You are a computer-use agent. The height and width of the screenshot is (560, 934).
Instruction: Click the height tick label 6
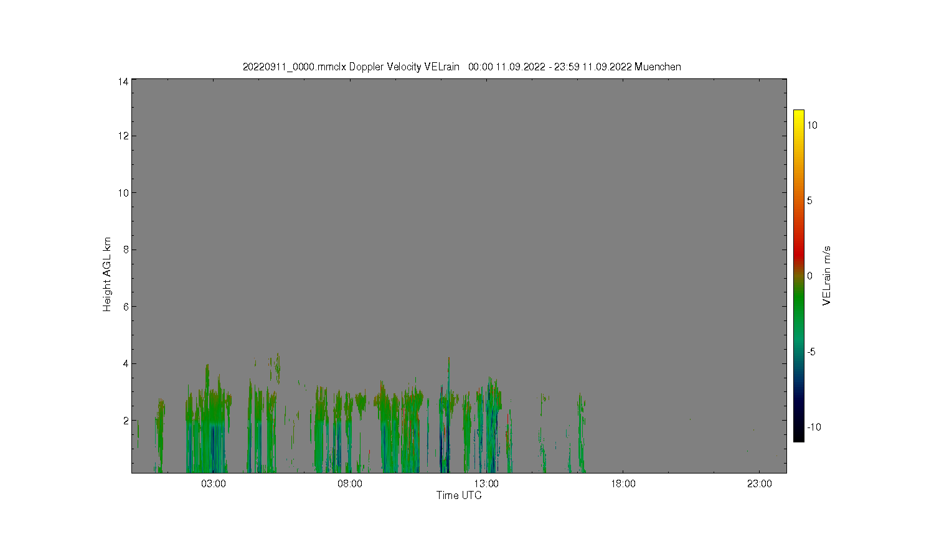pos(126,306)
